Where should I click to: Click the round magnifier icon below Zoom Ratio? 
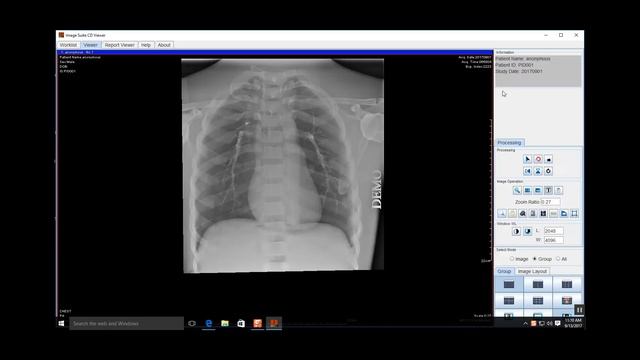point(522,213)
